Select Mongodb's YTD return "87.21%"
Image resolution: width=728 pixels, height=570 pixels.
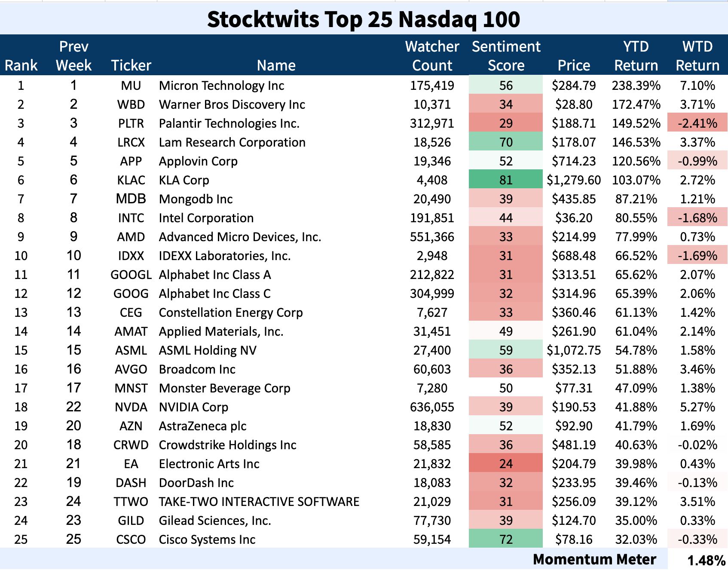coord(636,199)
